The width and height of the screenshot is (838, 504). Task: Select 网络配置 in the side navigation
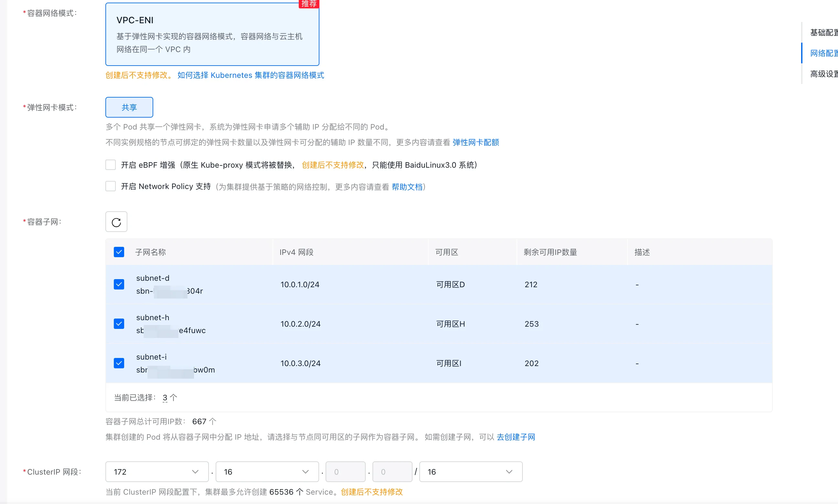click(823, 53)
